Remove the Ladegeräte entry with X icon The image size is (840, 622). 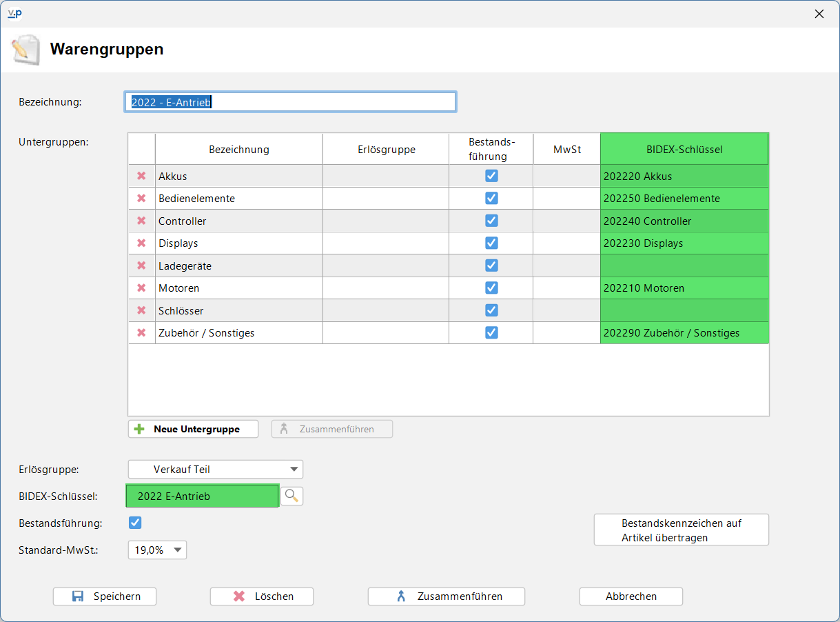pyautogui.click(x=141, y=265)
